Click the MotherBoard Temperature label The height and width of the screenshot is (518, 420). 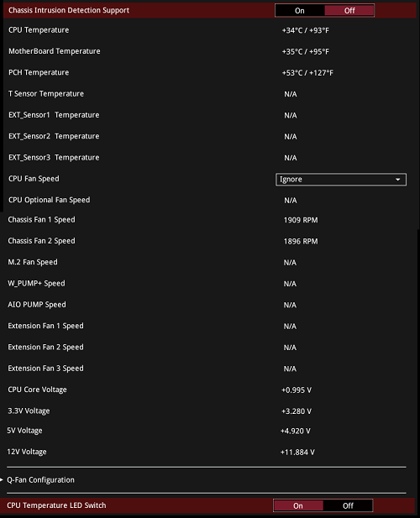click(x=55, y=51)
